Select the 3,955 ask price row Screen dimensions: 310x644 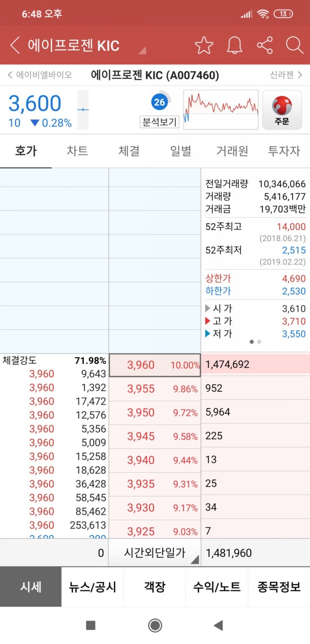[x=155, y=389]
